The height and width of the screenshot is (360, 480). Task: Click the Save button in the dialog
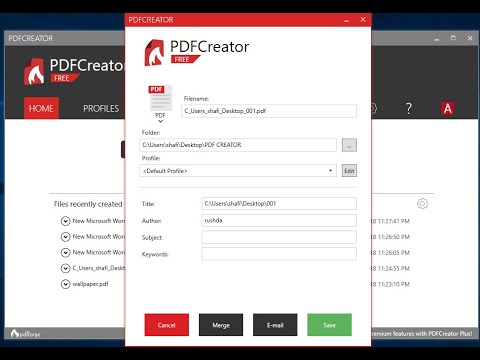coord(329,325)
